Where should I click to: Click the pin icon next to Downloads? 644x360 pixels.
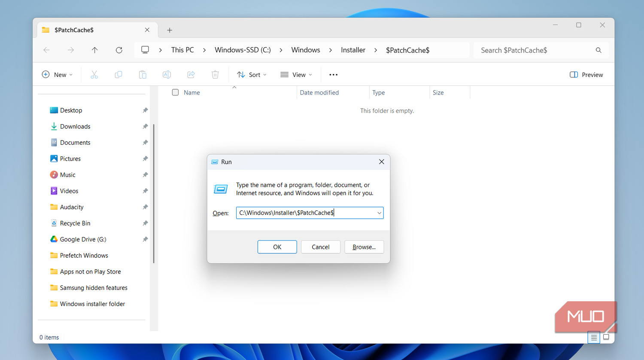click(145, 126)
